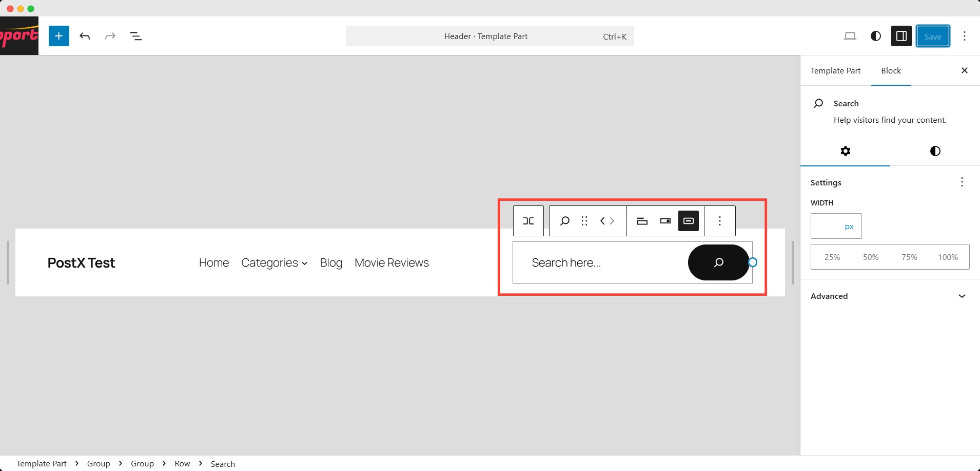Screen dimensions: 980x471
Task: Expand the Advanced panel section
Action: 890,296
